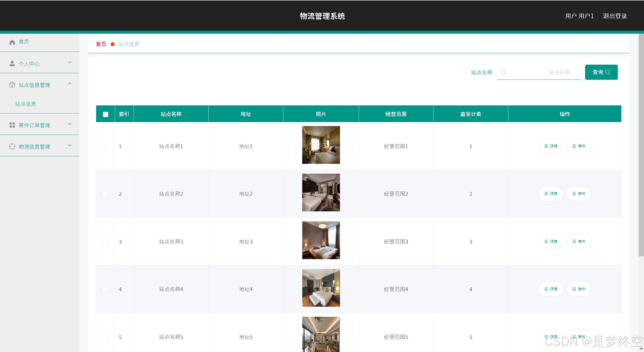The image size is (644, 352).
Task: Click 详情 icon button for row 1
Action: tap(551, 146)
